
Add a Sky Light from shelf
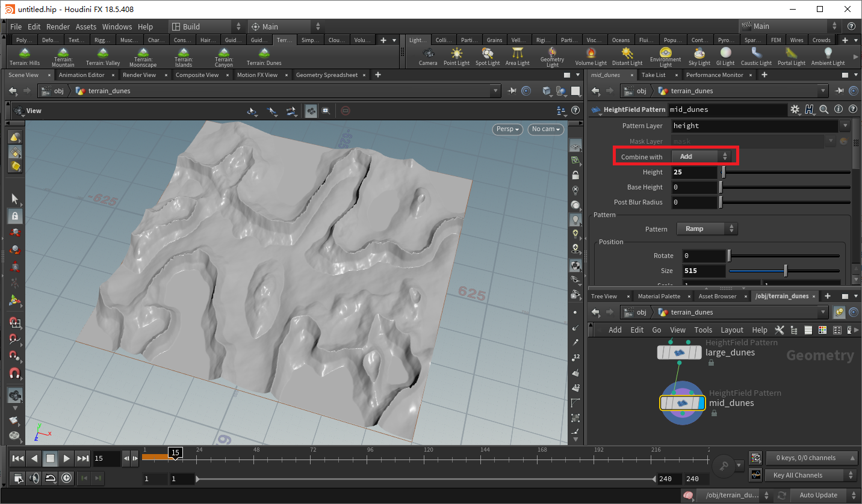(699, 58)
